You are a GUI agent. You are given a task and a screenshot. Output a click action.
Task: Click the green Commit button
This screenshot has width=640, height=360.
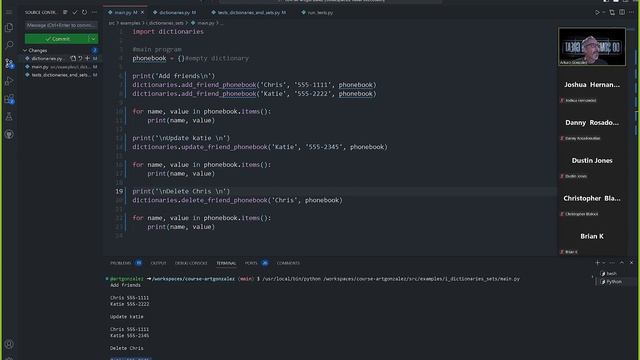(x=56, y=39)
